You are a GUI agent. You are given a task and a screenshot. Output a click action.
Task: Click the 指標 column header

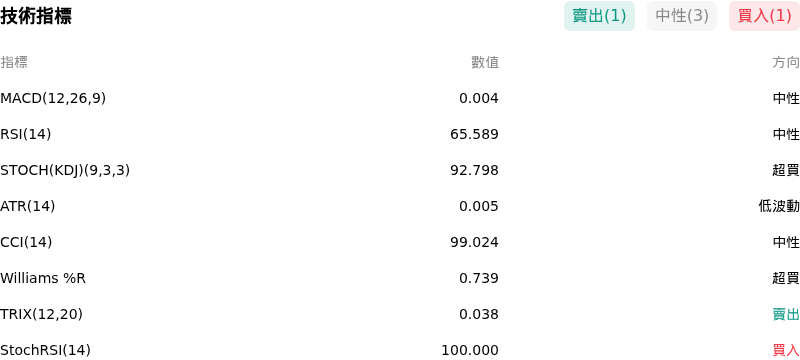14,62
